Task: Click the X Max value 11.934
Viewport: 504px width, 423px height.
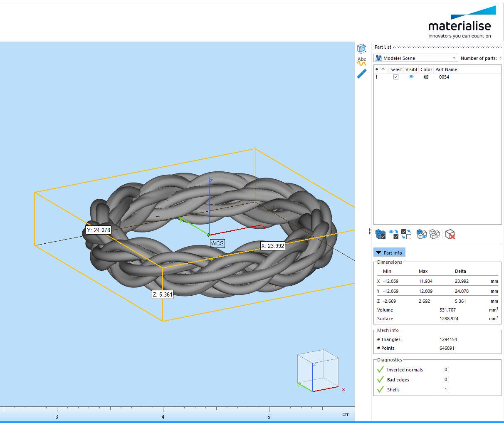Action: tap(425, 281)
